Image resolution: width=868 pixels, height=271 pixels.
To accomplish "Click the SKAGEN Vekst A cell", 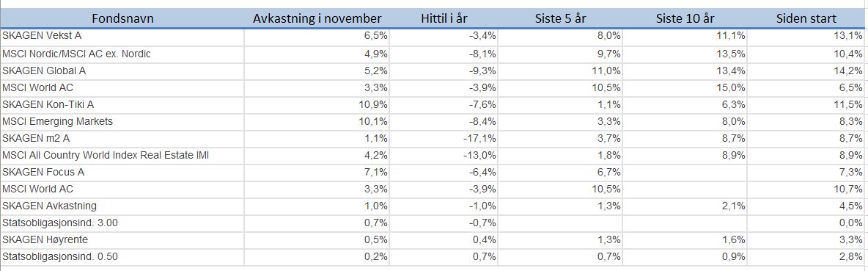I will click(x=122, y=37).
